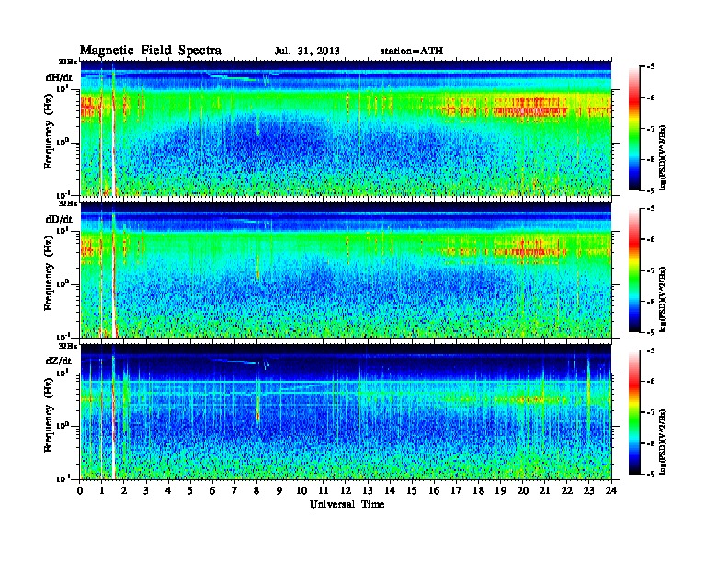Click the '-6' tick on dD/dt colorbar
Viewport: 728px width, 563px height.
(651, 240)
